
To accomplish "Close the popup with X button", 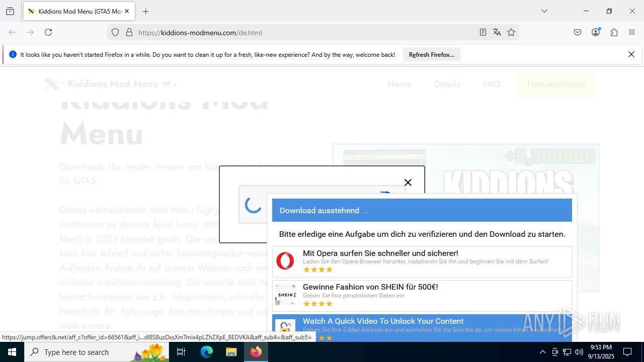I will [x=408, y=183].
